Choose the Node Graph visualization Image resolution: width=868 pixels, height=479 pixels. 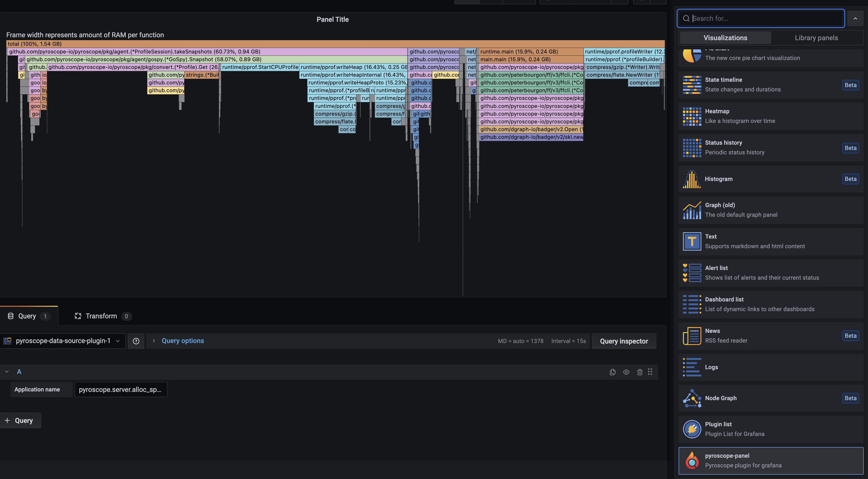pos(771,398)
